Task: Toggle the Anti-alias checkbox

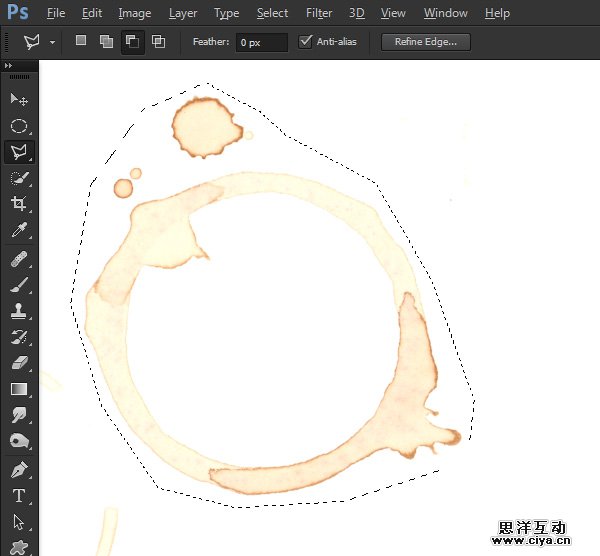Action: click(306, 42)
